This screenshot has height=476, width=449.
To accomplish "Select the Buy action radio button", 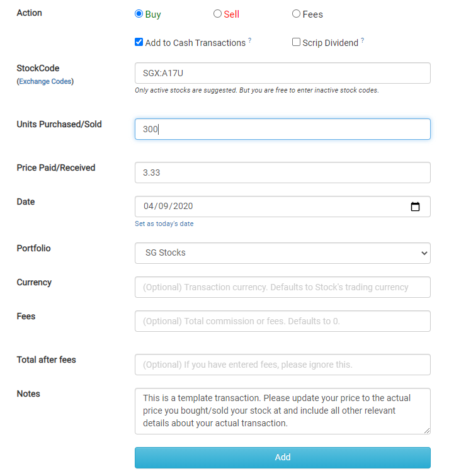I will (139, 14).
